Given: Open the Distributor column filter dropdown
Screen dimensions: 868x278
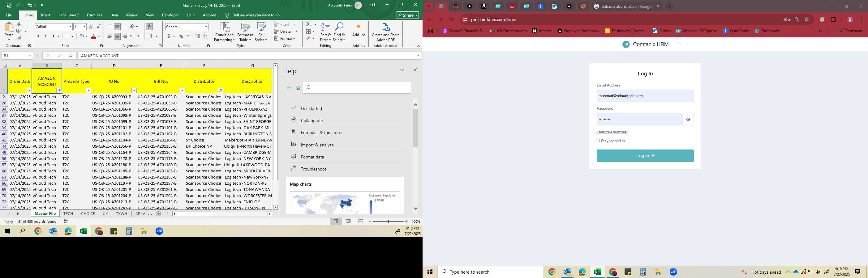Looking at the screenshot, I should [x=220, y=90].
